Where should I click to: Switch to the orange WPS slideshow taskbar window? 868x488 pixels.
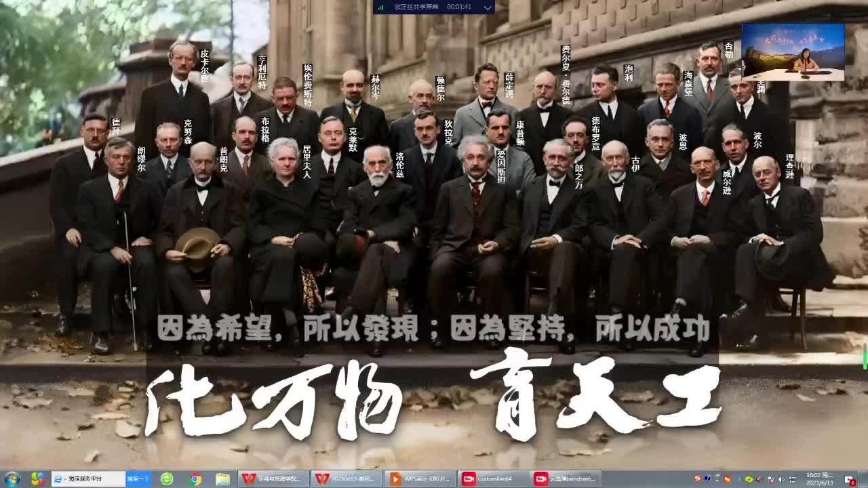(x=420, y=479)
